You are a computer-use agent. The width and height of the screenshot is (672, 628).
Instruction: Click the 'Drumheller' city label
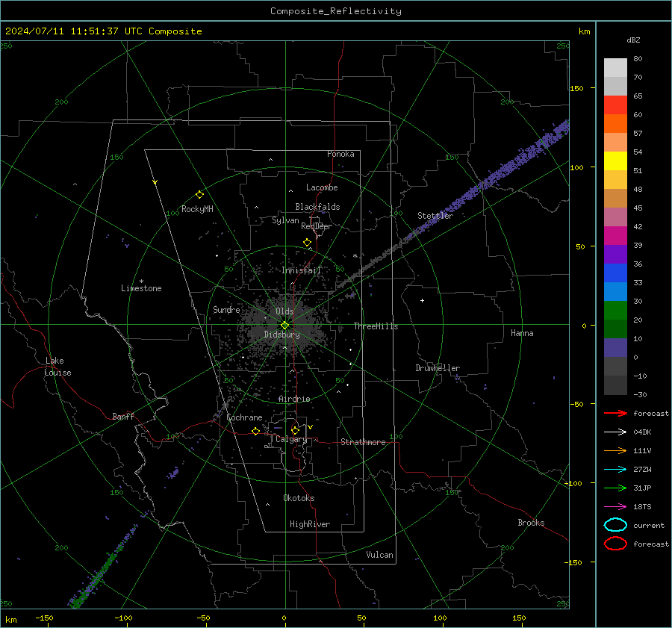(438, 368)
